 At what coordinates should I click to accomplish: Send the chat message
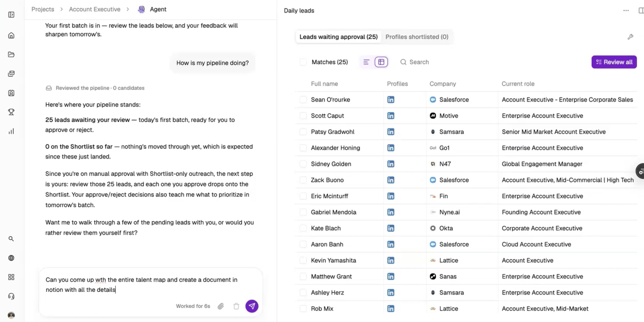point(252,306)
